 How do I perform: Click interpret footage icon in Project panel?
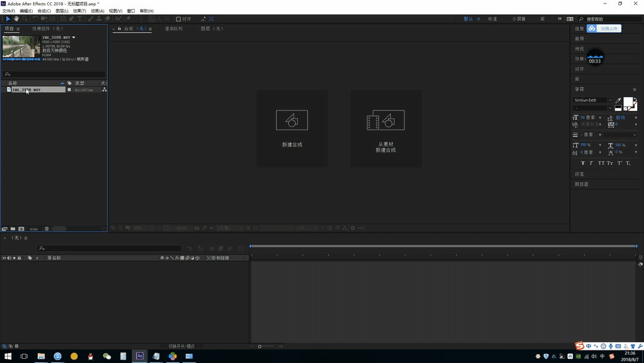pos(5,229)
